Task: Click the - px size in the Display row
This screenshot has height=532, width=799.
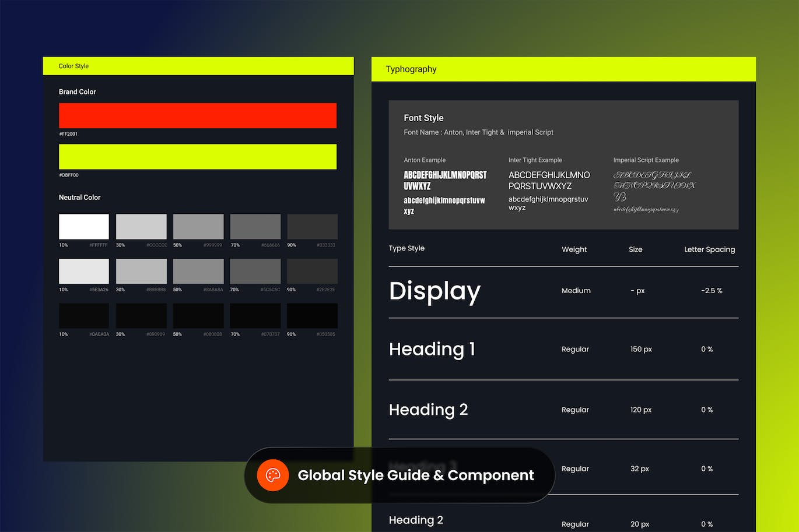Action: [x=637, y=290]
